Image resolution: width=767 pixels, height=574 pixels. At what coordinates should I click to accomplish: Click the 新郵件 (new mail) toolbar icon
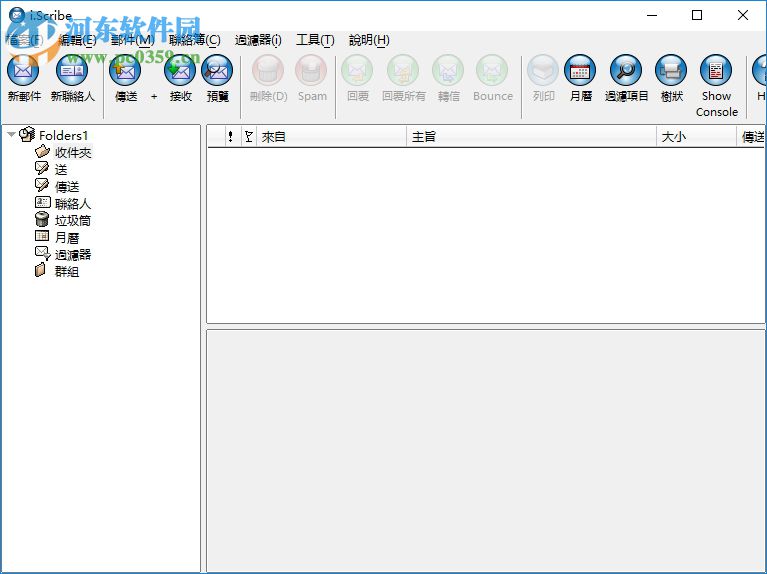[23, 71]
